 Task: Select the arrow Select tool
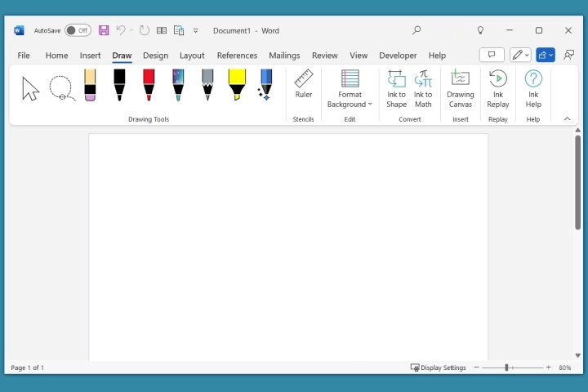30,88
